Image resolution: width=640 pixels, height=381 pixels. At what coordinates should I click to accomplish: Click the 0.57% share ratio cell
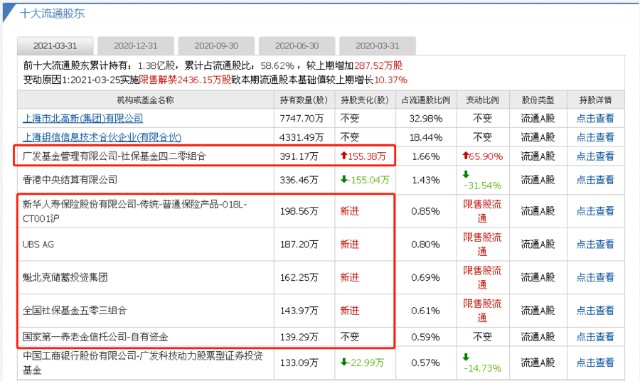pyautogui.click(x=426, y=363)
